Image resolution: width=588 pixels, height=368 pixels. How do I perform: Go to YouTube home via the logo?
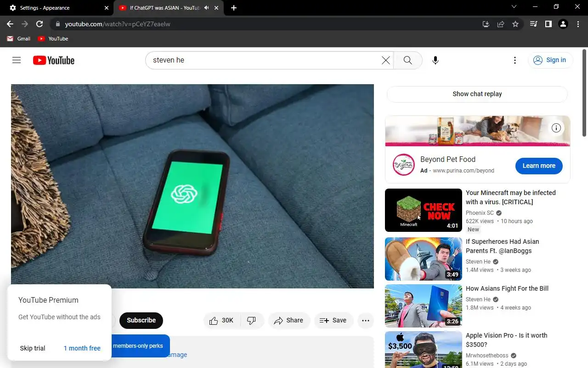tap(54, 60)
